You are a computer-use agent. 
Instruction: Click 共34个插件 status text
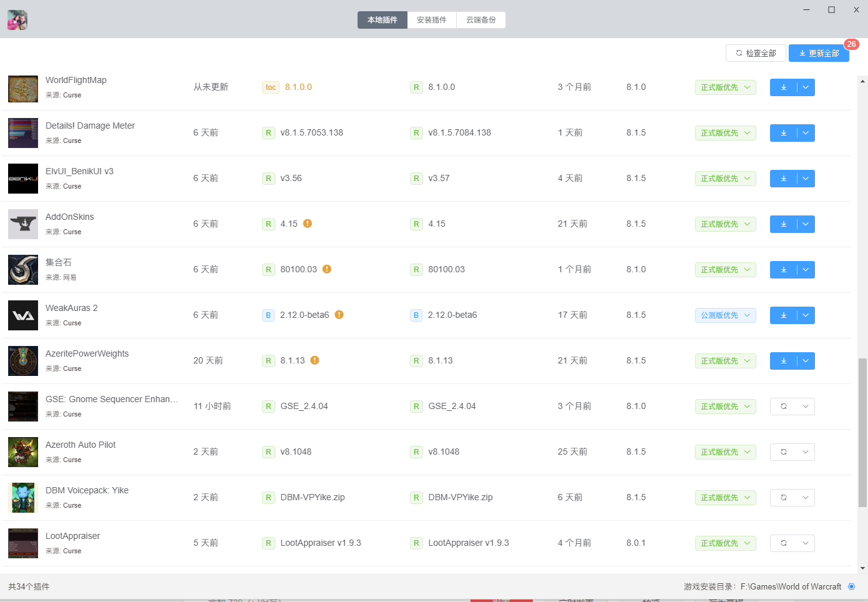click(x=29, y=586)
